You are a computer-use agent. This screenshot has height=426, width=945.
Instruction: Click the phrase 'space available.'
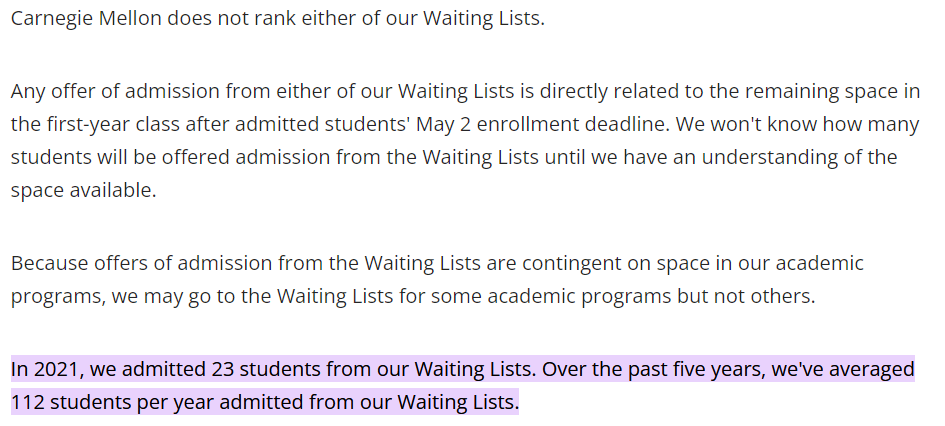pos(83,190)
